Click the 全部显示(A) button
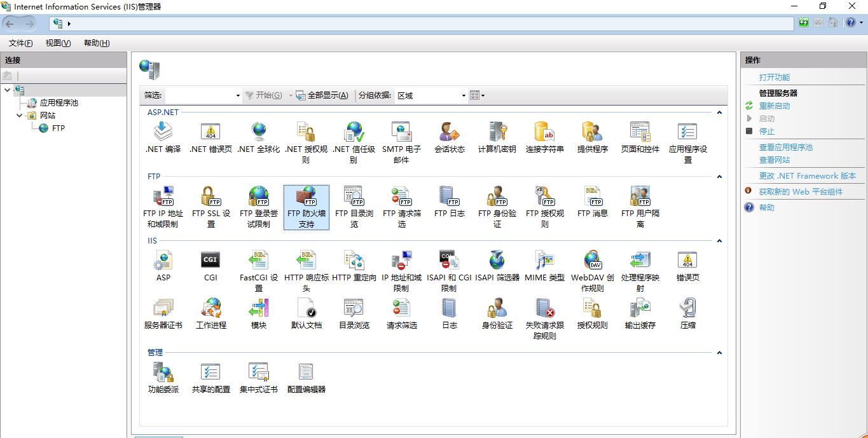 click(x=322, y=95)
